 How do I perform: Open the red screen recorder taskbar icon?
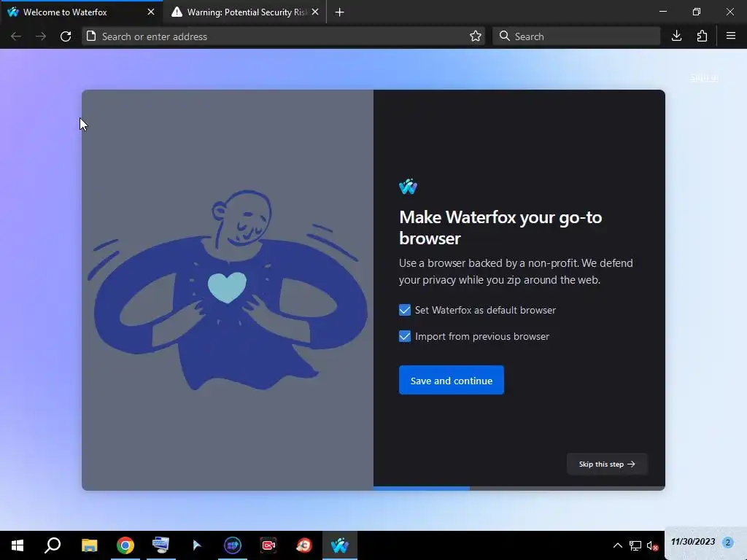click(268, 545)
